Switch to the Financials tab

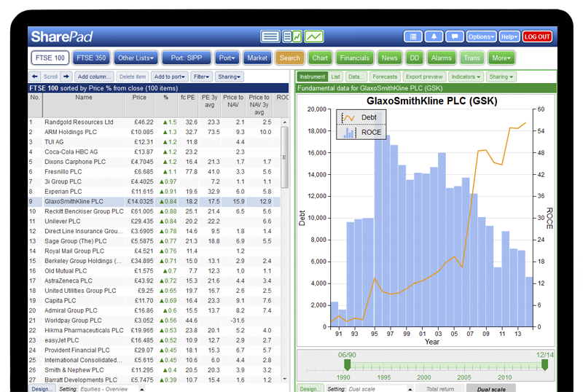pyautogui.click(x=355, y=58)
